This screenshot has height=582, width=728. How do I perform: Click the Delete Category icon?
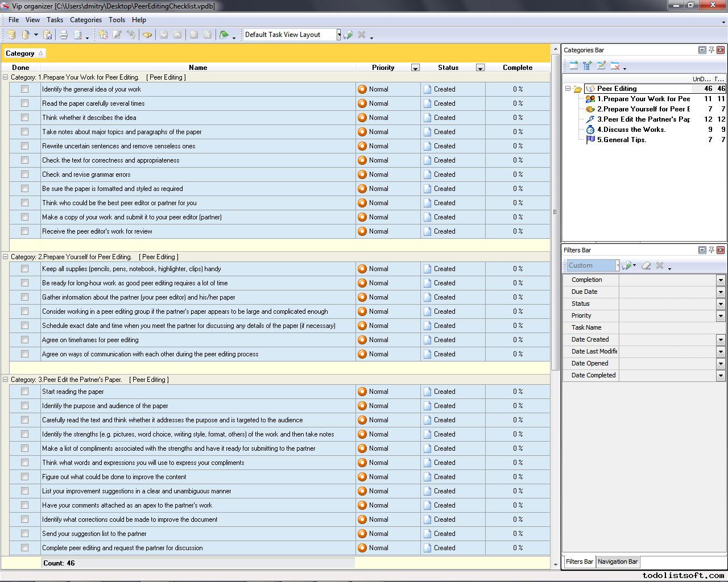tap(615, 66)
